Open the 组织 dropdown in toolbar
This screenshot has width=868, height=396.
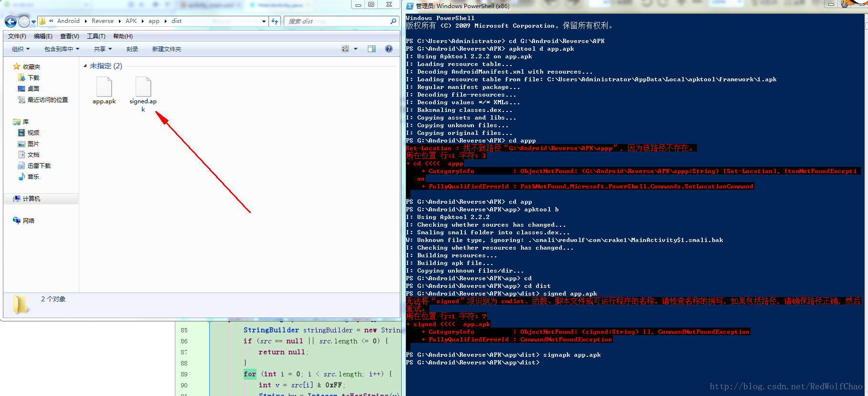coord(21,49)
